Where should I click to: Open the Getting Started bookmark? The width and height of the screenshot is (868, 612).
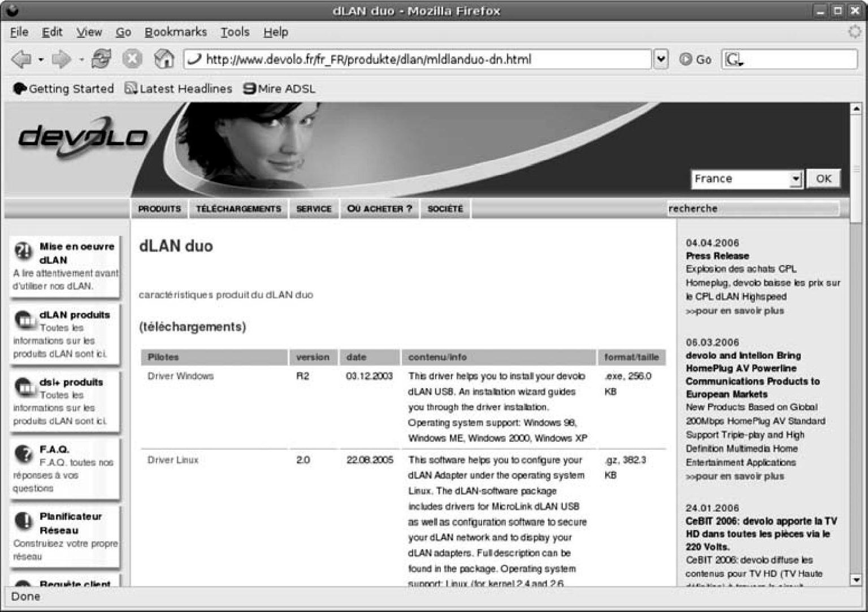click(x=63, y=89)
